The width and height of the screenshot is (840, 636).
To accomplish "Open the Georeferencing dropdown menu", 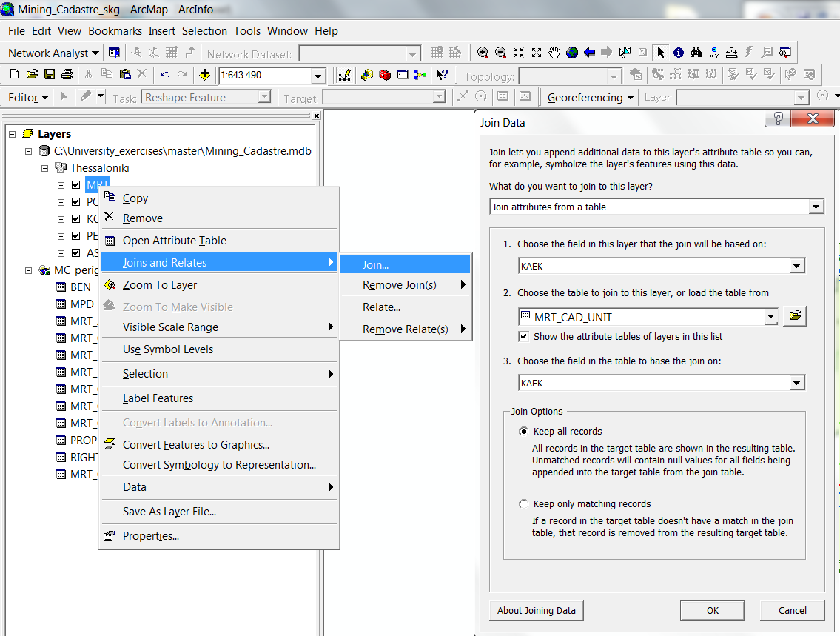I will pos(591,98).
